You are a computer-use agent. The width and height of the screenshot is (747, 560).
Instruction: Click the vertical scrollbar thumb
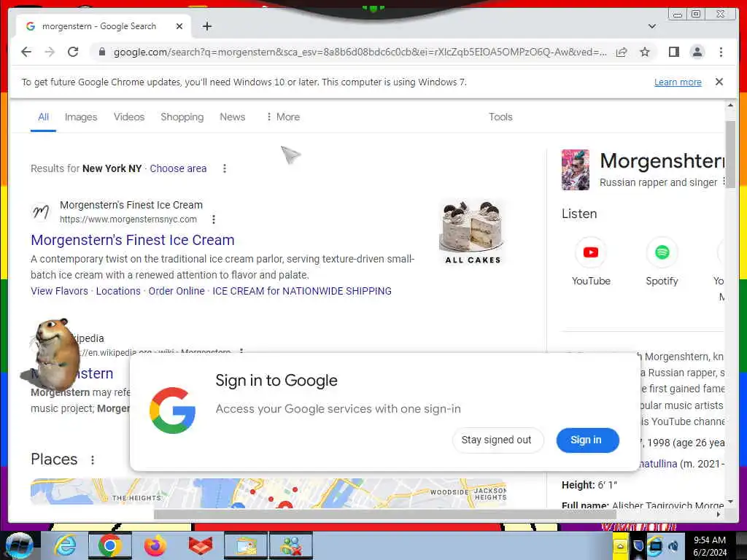pos(729,154)
